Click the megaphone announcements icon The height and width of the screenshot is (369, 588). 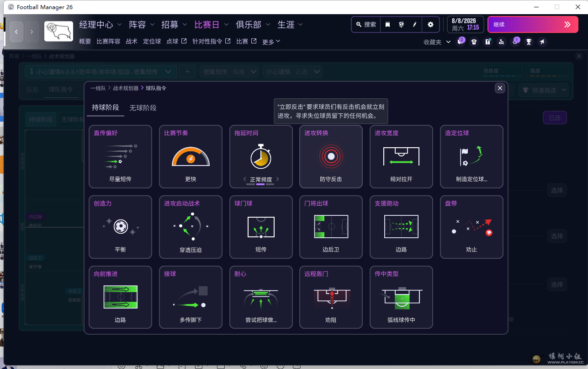point(542,42)
